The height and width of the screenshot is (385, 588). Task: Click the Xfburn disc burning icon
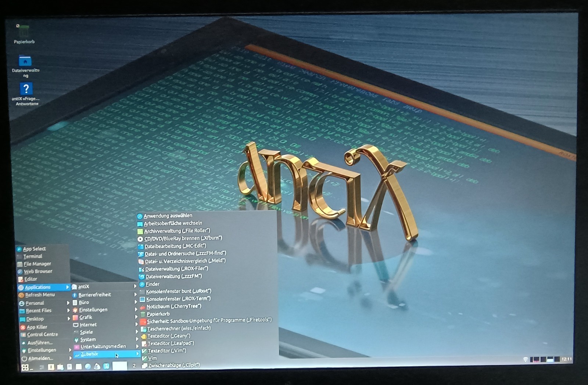[140, 239]
